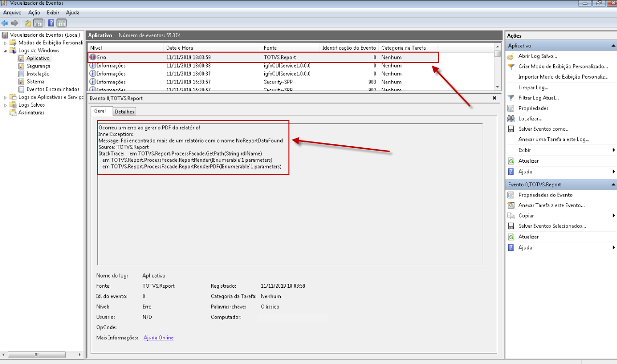Select the Instalação log
Screen dimensions: 617x364
pos(38,73)
